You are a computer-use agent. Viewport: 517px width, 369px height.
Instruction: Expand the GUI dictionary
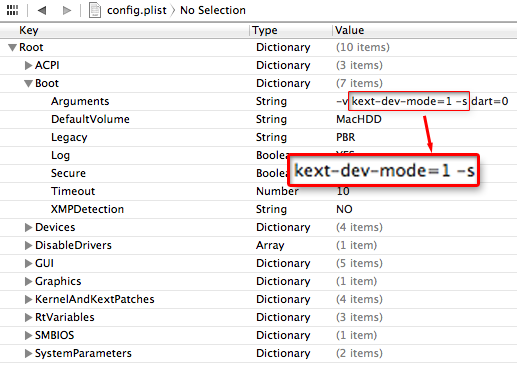pyautogui.click(x=28, y=263)
